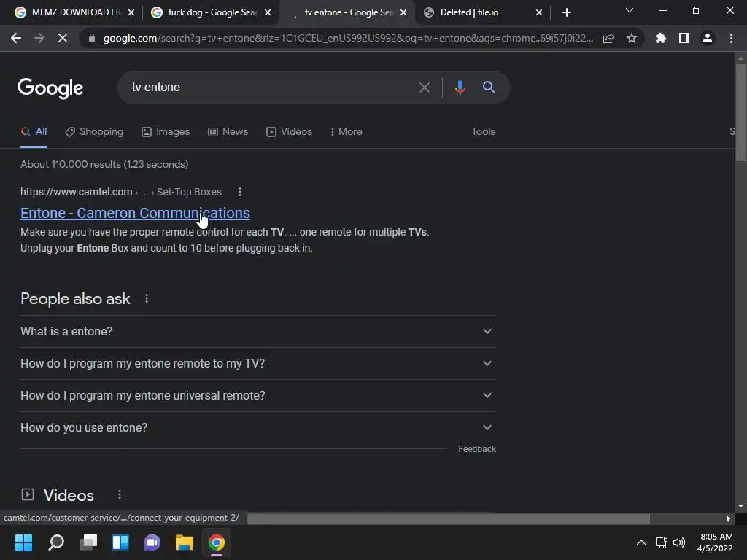The height and width of the screenshot is (560, 747).
Task: Open the Widgets taskbar icon
Action: tap(120, 542)
